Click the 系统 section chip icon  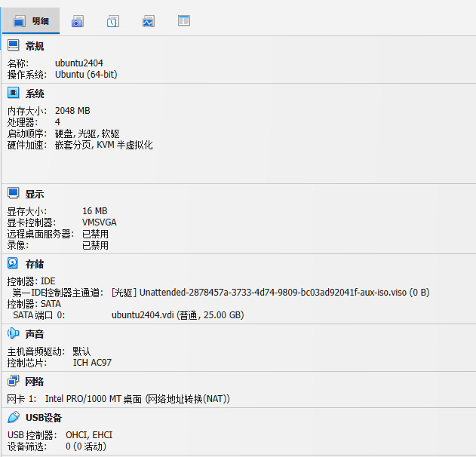pos(14,93)
